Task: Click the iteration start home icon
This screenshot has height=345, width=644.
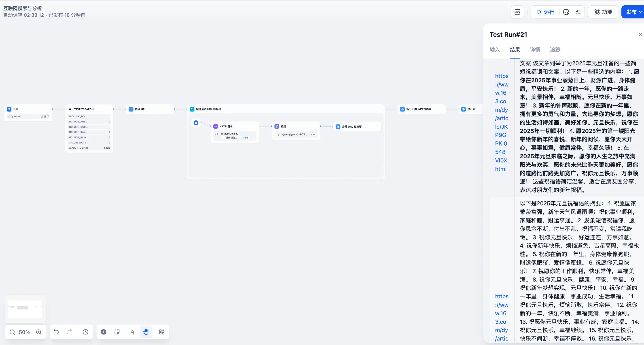Action: (196, 123)
